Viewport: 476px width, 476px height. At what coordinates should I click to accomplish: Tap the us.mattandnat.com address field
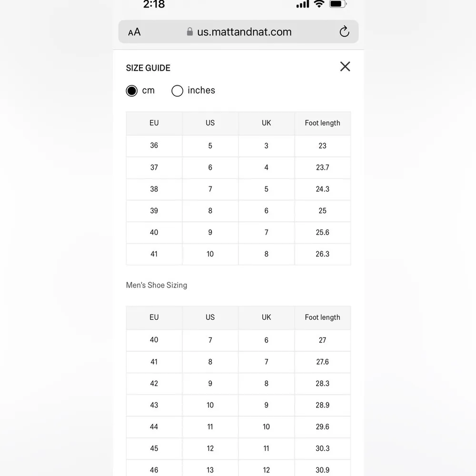(244, 32)
